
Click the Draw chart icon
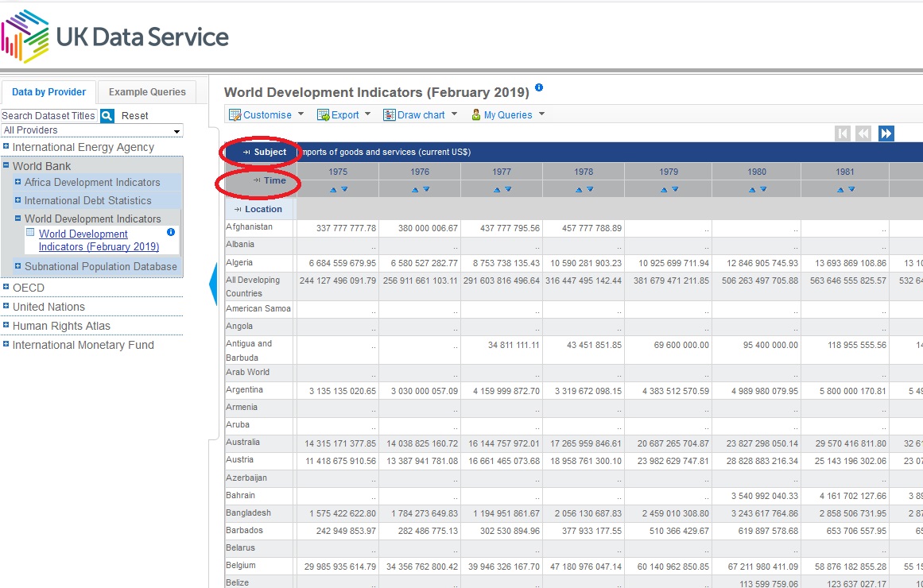pyautogui.click(x=389, y=114)
